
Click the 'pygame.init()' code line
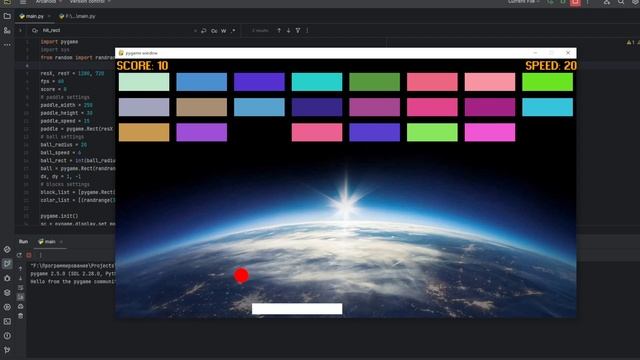(x=59, y=216)
